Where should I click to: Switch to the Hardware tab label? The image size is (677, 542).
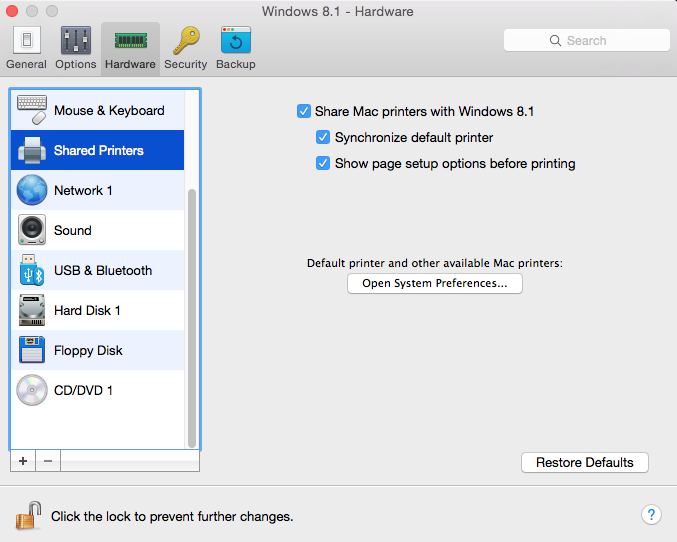coord(130,64)
